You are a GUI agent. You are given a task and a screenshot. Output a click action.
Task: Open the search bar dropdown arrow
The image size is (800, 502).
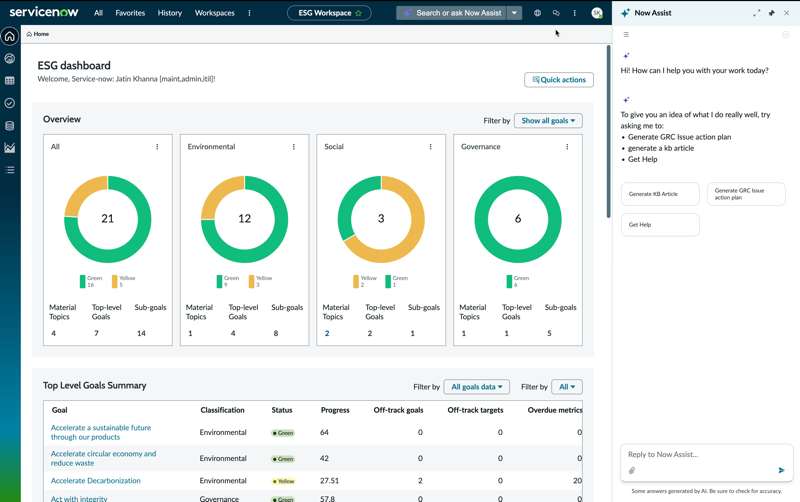click(x=514, y=13)
